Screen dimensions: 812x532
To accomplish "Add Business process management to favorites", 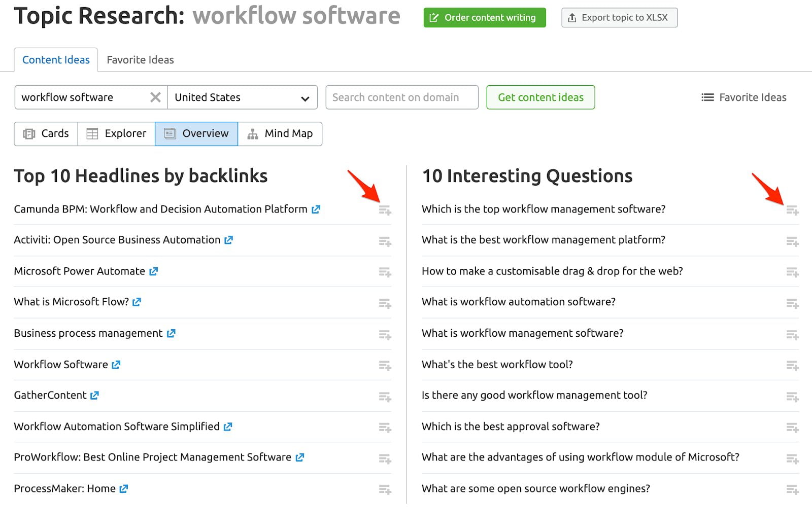I will (x=385, y=335).
